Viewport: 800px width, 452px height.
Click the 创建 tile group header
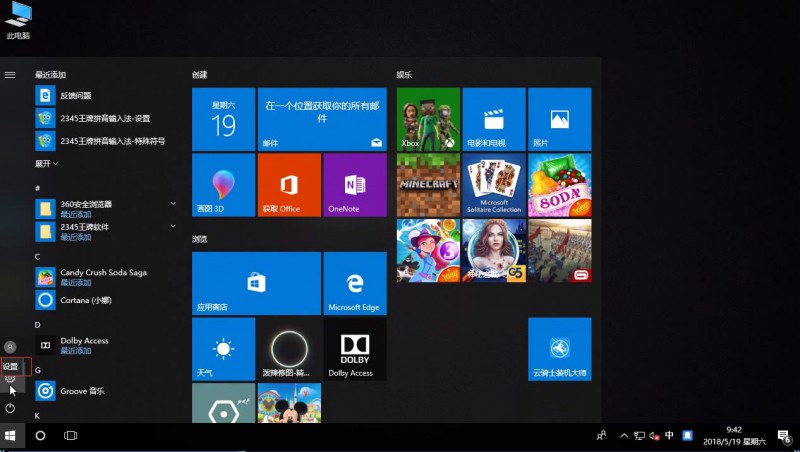coord(199,75)
